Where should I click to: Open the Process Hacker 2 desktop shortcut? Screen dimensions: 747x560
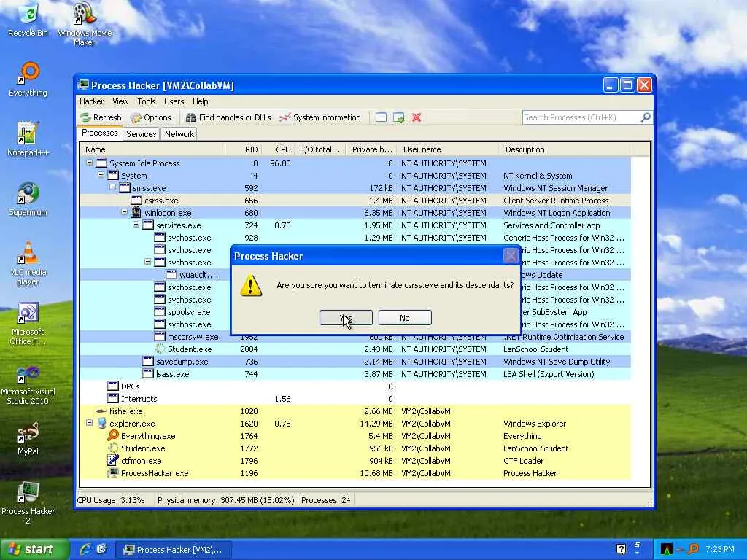(28, 503)
